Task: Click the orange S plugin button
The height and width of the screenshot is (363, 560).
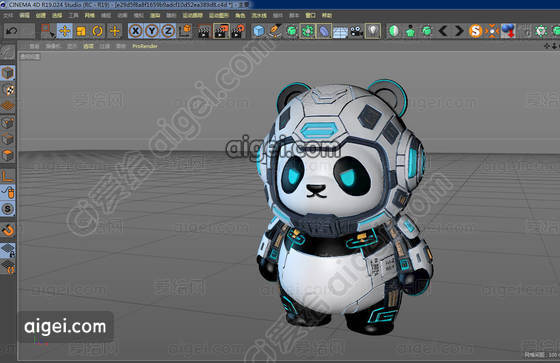Action: click(475, 31)
